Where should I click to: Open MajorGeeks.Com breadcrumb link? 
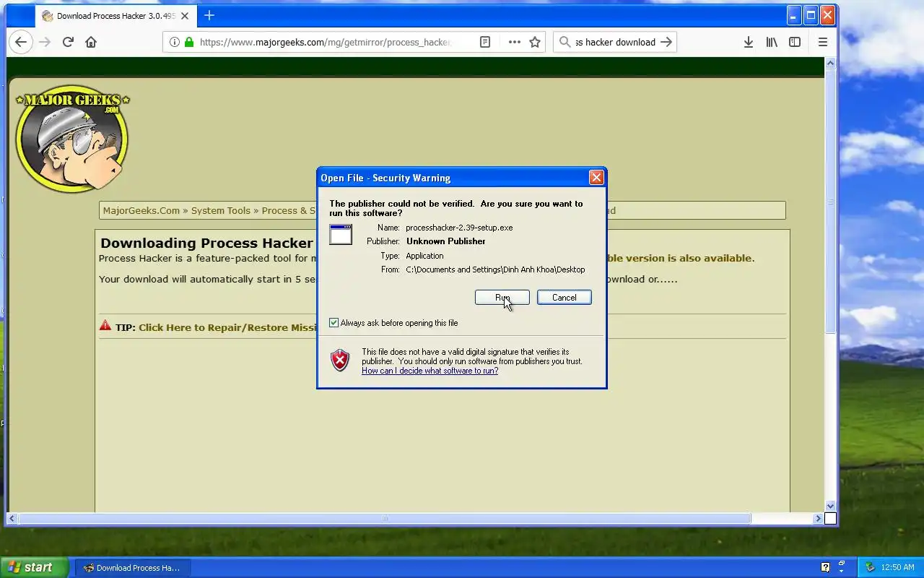click(x=141, y=211)
